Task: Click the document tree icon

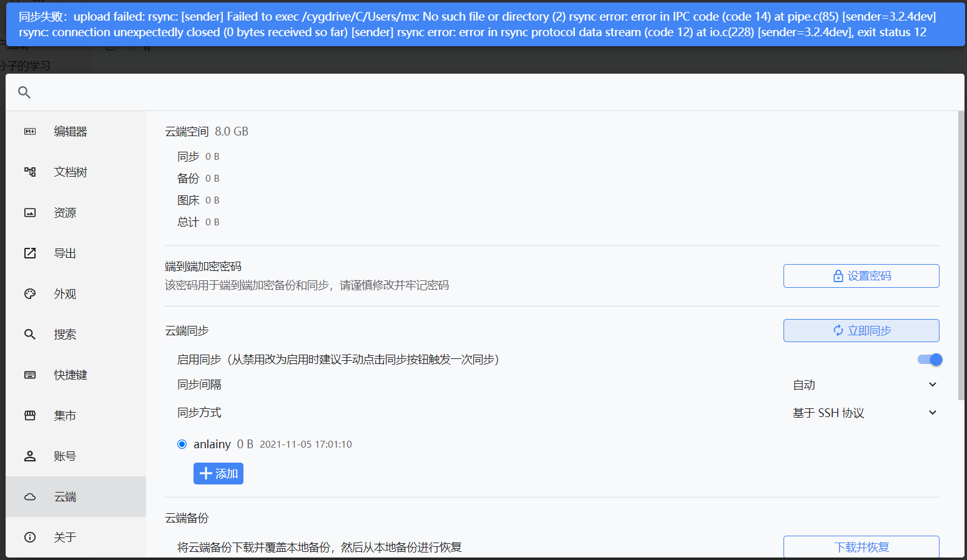Action: (x=30, y=172)
